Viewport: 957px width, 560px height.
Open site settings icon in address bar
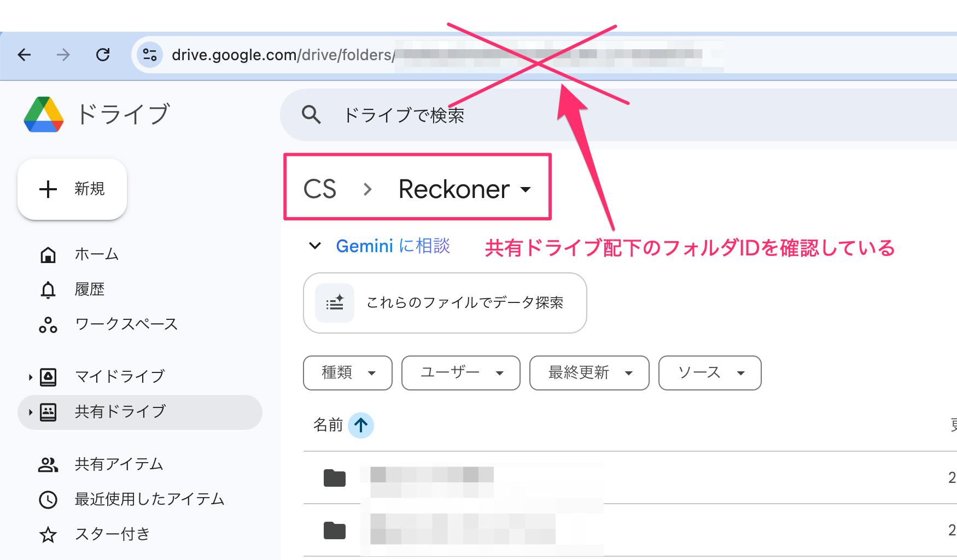pos(149,55)
